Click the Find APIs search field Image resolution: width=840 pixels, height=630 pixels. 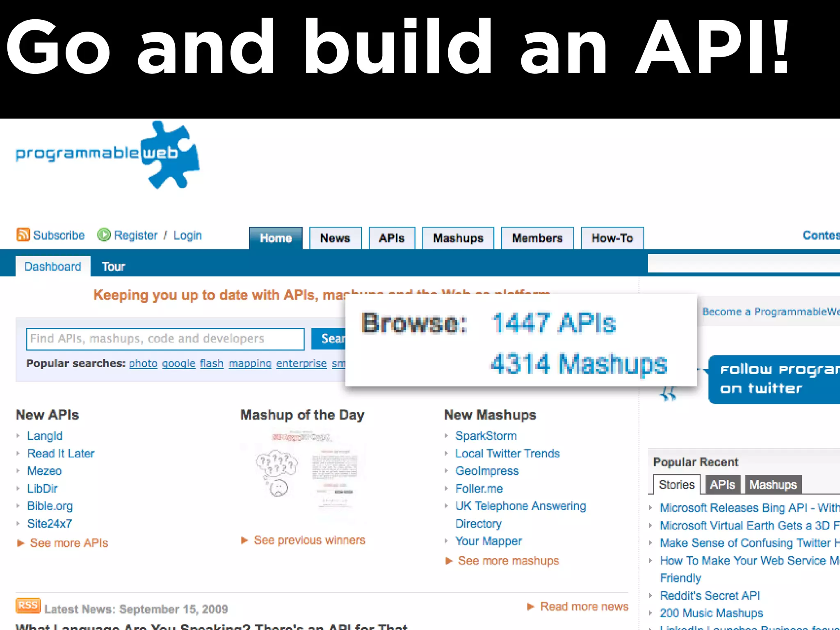[x=165, y=339]
